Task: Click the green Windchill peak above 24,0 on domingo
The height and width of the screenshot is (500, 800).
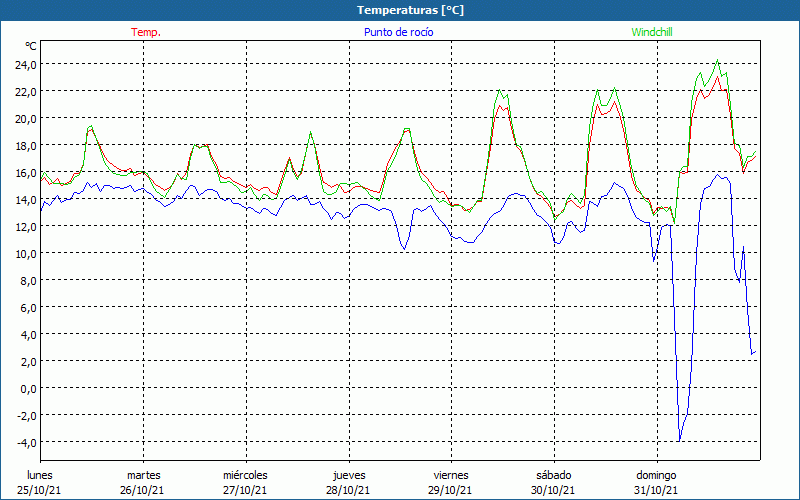Action: [x=718, y=60]
